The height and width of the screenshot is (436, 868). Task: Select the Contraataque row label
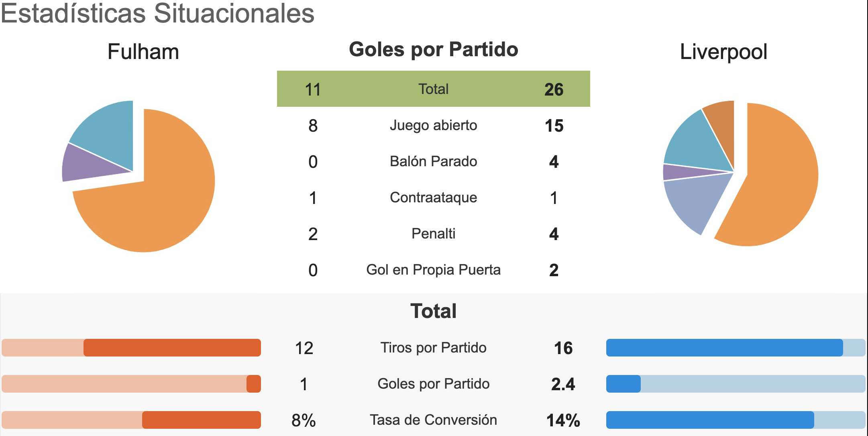(x=433, y=198)
